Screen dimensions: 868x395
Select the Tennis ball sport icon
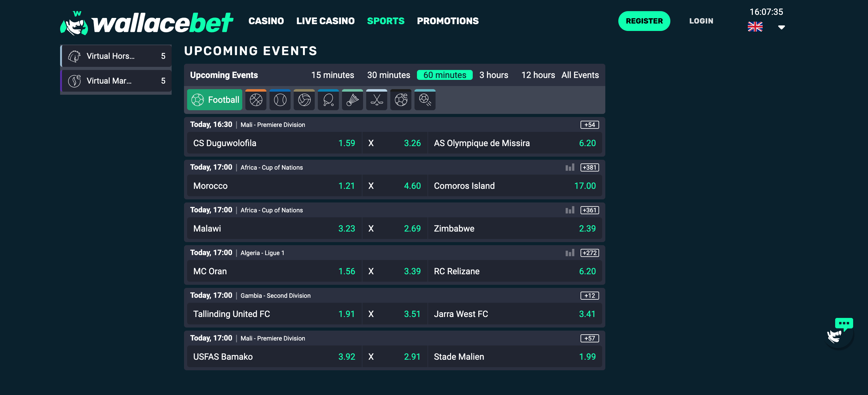click(x=280, y=100)
